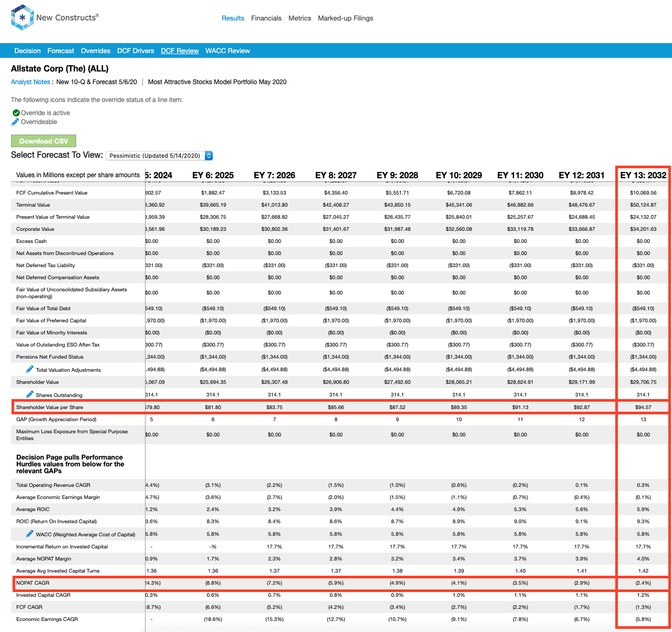
Task: Open the Metrics top navigation item
Action: [300, 18]
